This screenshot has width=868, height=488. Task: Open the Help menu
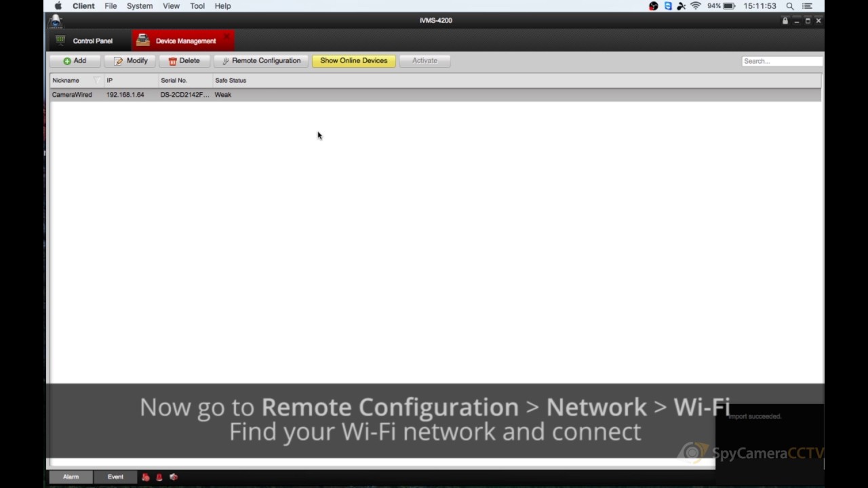222,6
